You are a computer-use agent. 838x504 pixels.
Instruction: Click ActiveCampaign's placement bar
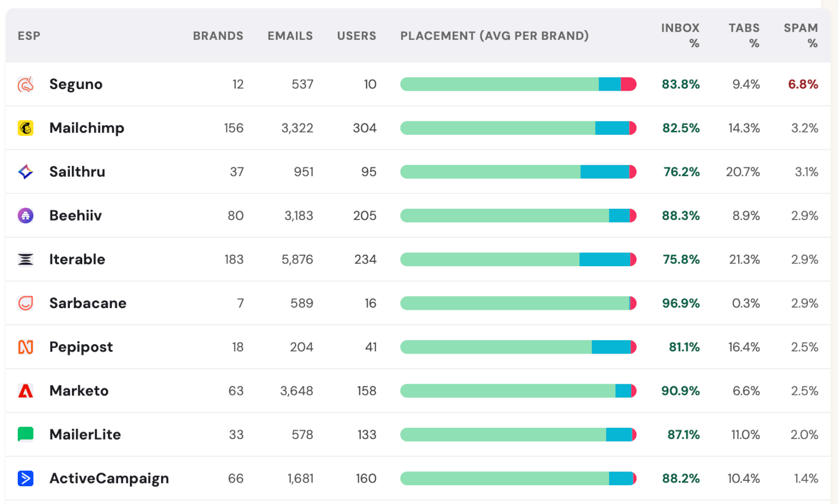tap(518, 478)
